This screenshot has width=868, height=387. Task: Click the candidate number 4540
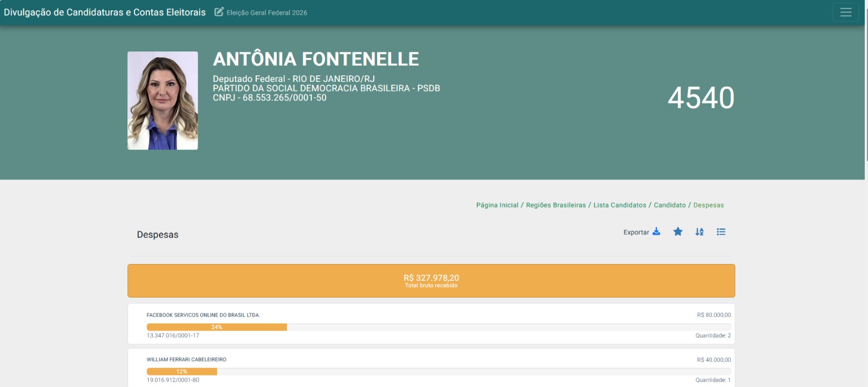701,98
